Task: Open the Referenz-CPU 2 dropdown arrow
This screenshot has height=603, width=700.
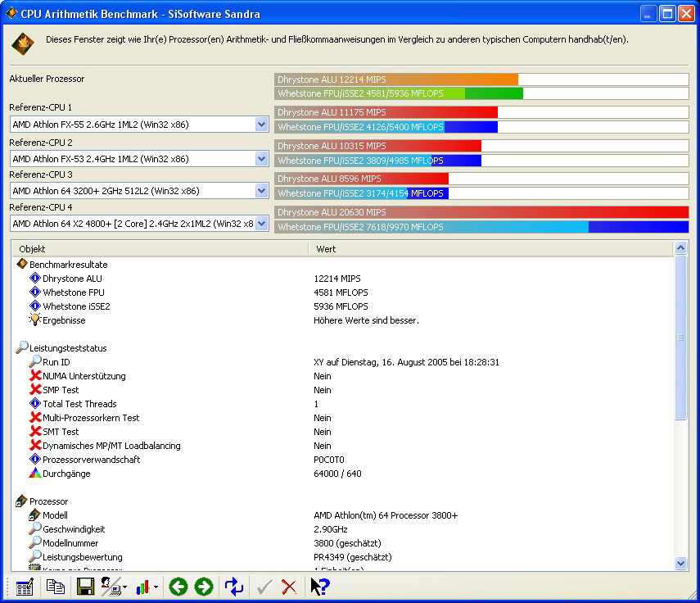Action: (262, 159)
